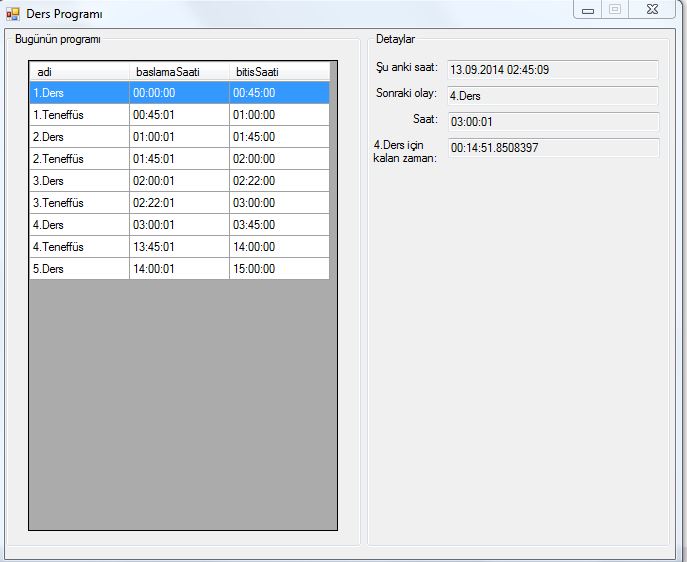Select the 3.Ders cell
The image size is (687, 562).
point(79,180)
